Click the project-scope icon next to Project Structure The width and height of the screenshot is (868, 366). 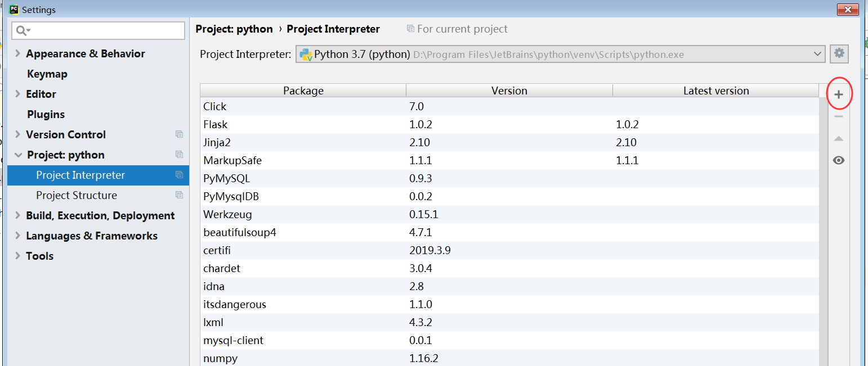pyautogui.click(x=179, y=195)
